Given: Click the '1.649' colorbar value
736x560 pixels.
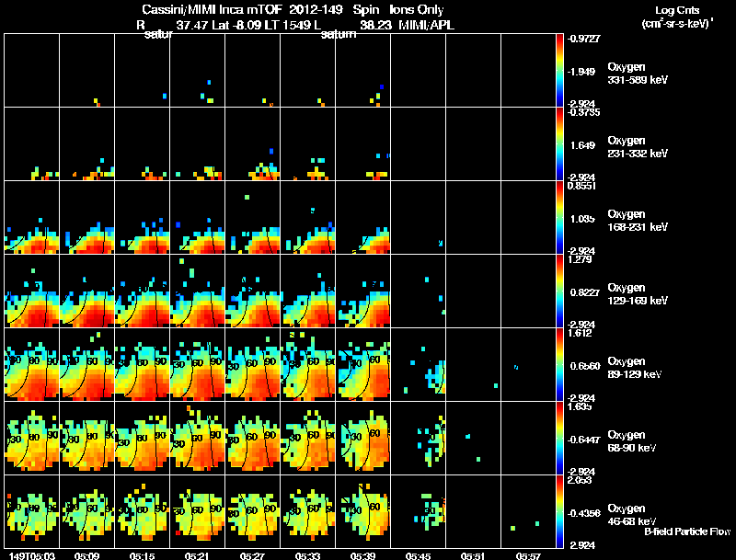Looking at the screenshot, I should pyautogui.click(x=582, y=145).
